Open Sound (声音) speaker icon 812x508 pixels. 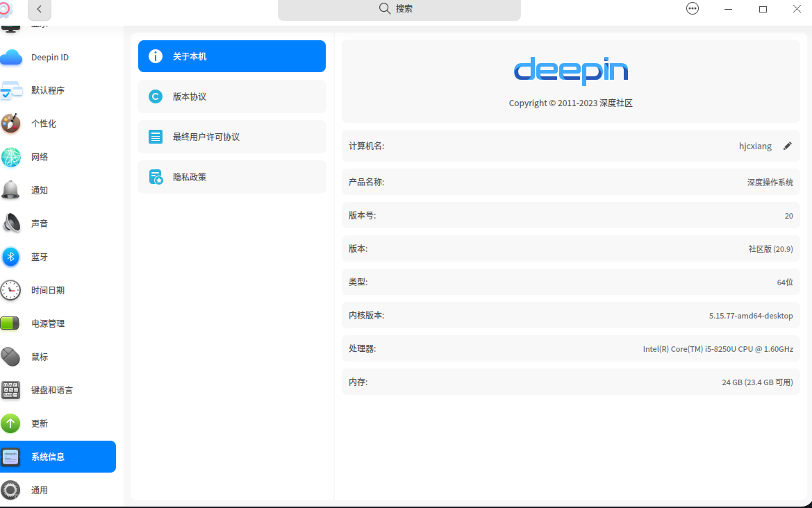[11, 223]
